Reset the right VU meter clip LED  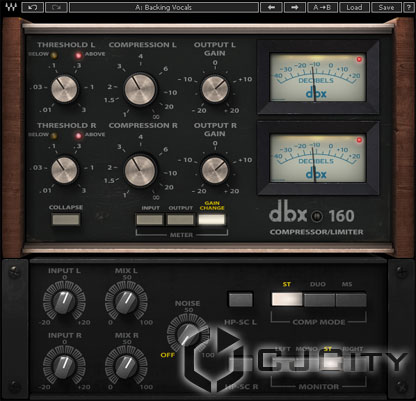pos(359,140)
